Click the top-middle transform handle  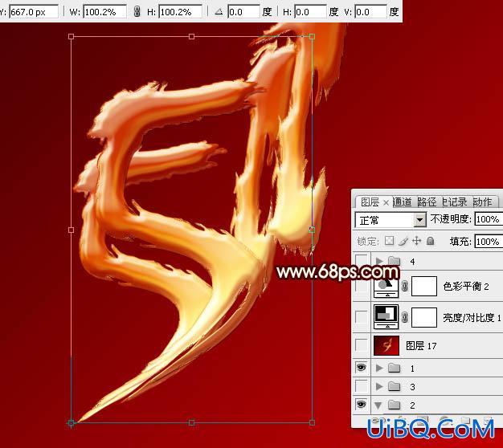coord(191,37)
